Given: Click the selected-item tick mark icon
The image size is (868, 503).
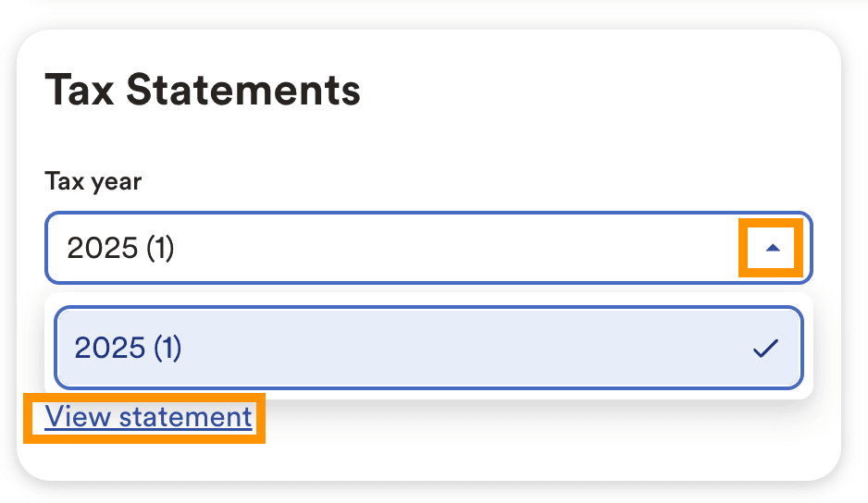Looking at the screenshot, I should point(765,349).
